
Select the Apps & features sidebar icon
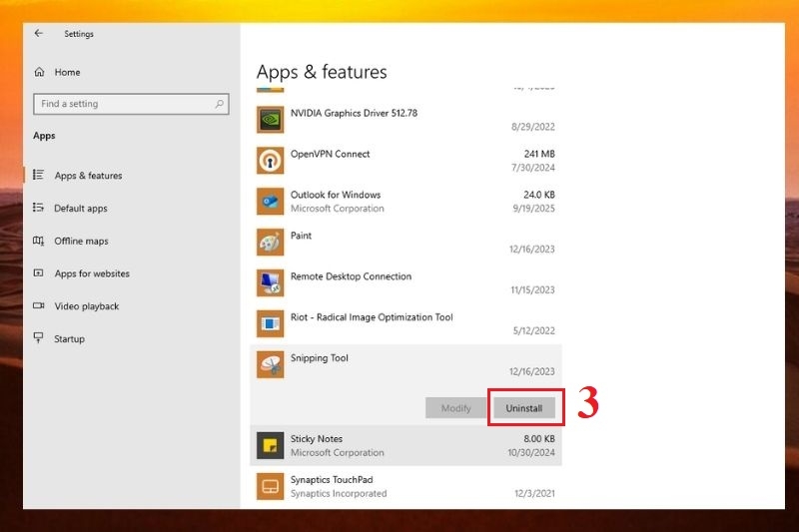pyautogui.click(x=38, y=175)
